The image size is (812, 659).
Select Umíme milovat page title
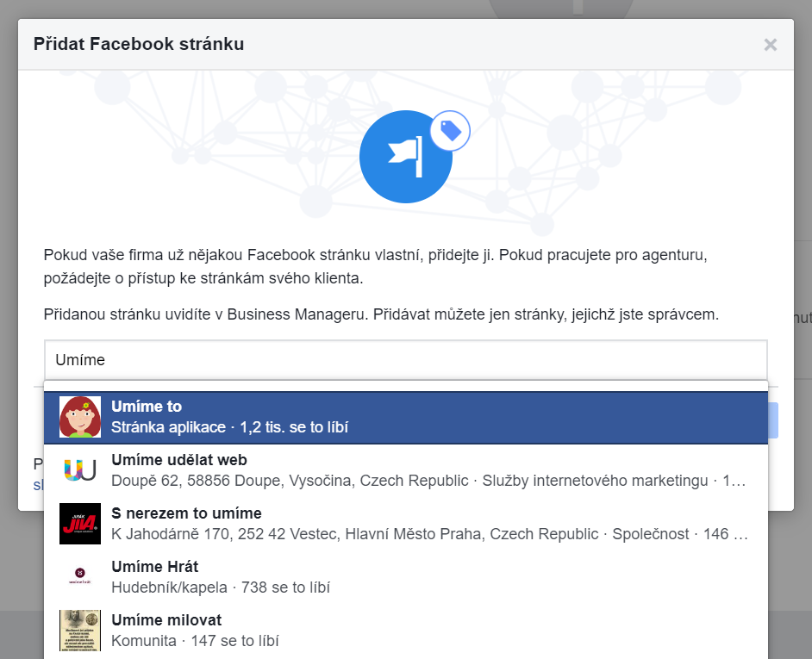tap(166, 620)
